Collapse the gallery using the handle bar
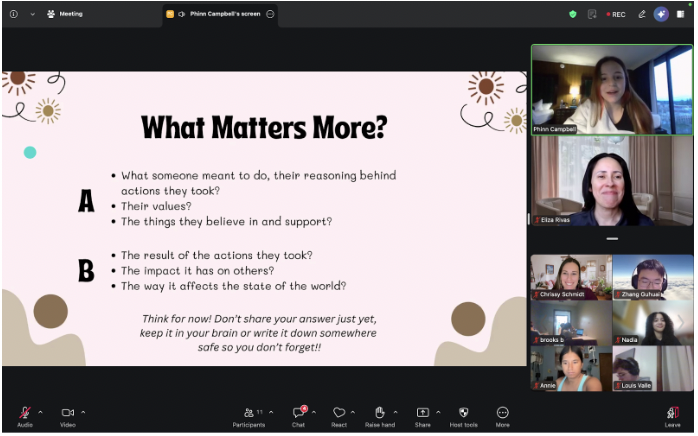The height and width of the screenshot is (436, 698). pyautogui.click(x=612, y=239)
